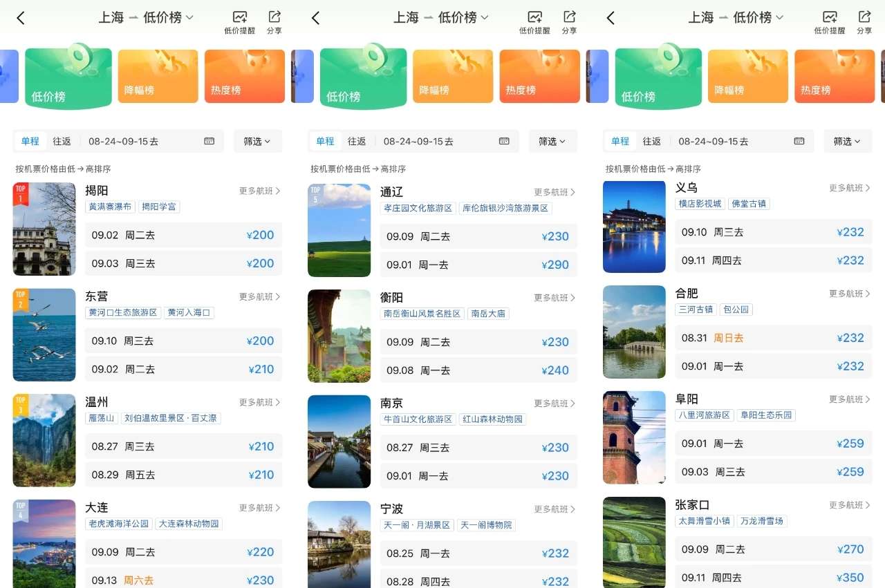Open the calendar icon on the 义乌 screen
Viewport: 885px width, 588px height.
click(x=799, y=141)
